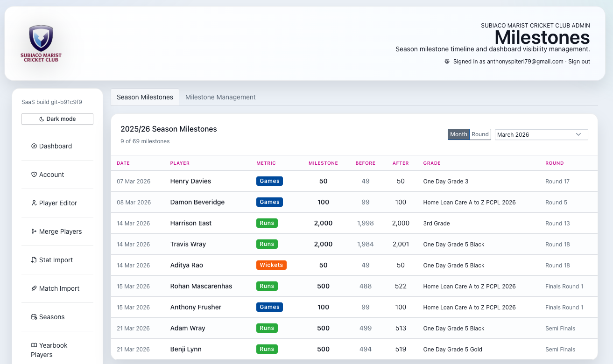Screen dimensions: 613x364
Task: Click player name Anthony Frusher
Action: coord(196,307)
